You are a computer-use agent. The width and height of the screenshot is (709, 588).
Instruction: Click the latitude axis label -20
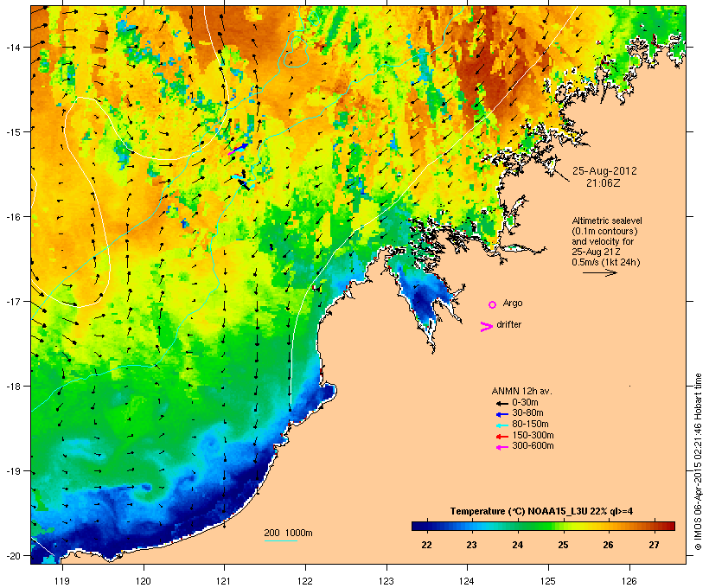pyautogui.click(x=12, y=555)
